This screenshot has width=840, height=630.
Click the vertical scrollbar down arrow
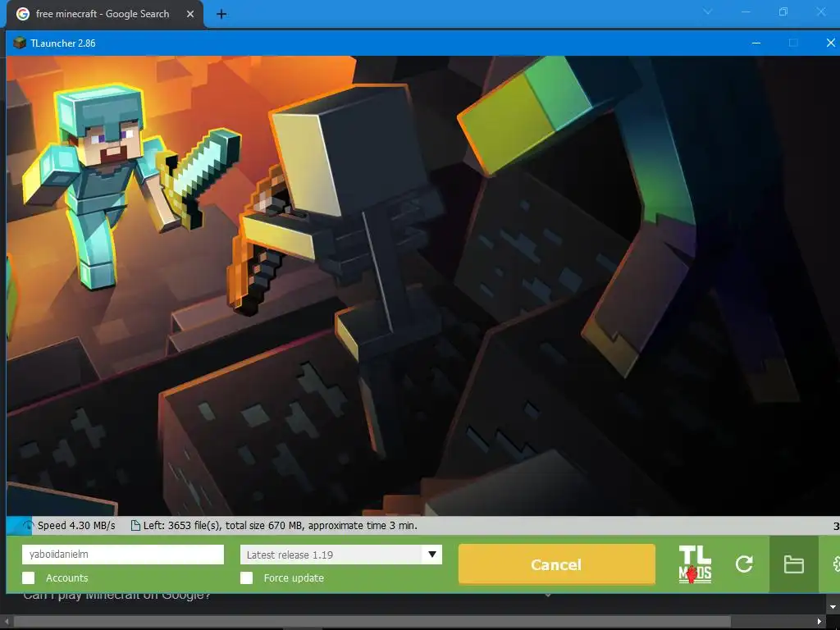[x=833, y=607]
